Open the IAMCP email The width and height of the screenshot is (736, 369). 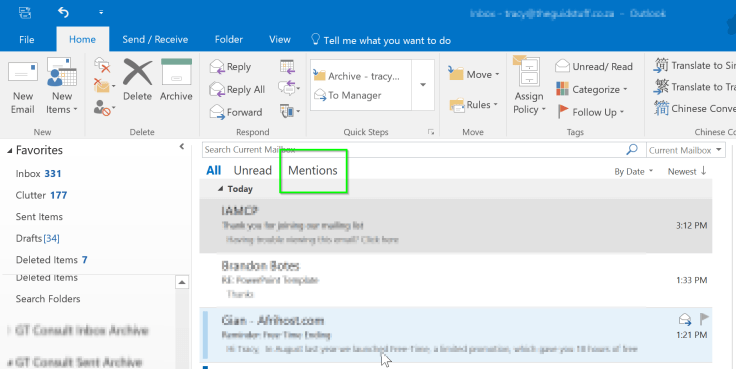456,226
